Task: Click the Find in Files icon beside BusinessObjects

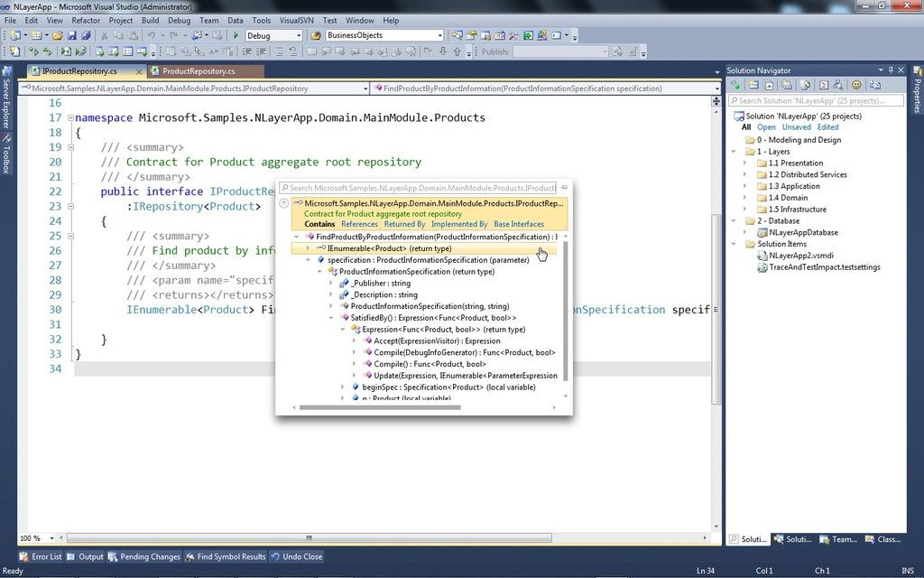Action: [x=317, y=36]
